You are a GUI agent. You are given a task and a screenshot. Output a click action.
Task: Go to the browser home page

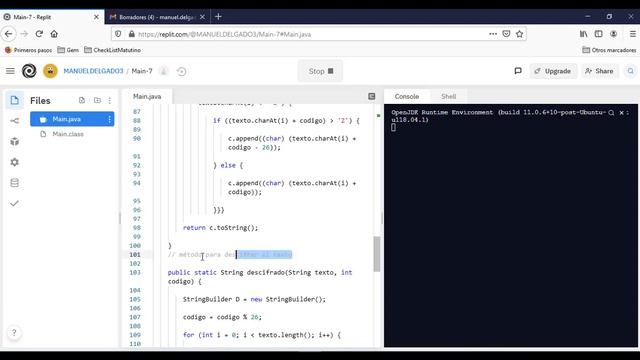pyautogui.click(x=54, y=34)
